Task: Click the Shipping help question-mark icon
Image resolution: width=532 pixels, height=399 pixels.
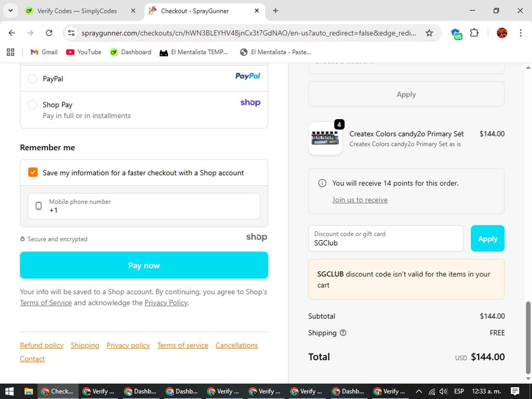Action: [x=343, y=333]
